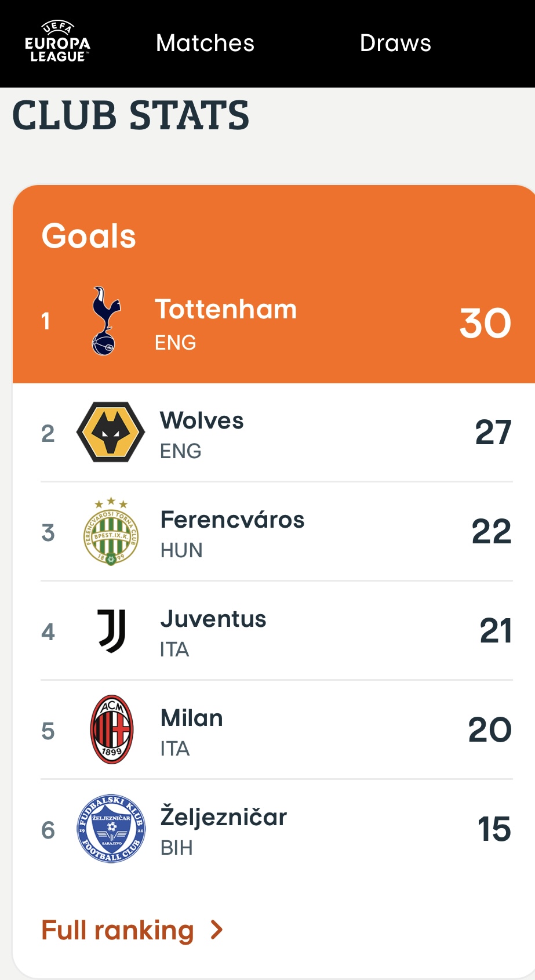
Task: Tap the Ferencváros green striped crest
Action: [111, 531]
